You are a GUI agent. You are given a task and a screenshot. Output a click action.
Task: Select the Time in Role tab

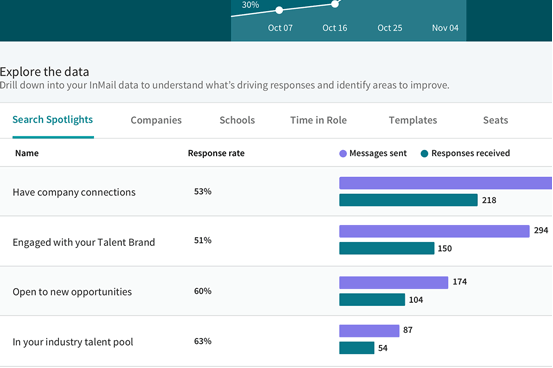(x=318, y=120)
